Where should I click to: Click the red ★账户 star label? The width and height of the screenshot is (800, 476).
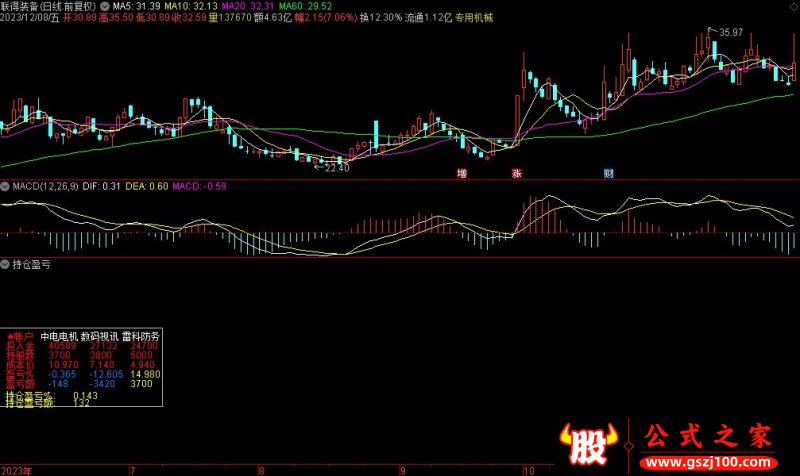(x=21, y=336)
